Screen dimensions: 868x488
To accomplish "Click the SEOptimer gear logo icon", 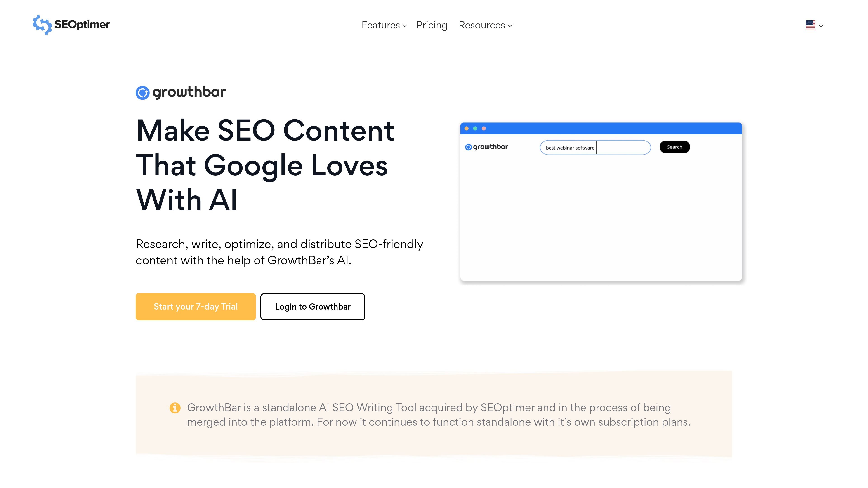I will coord(42,25).
